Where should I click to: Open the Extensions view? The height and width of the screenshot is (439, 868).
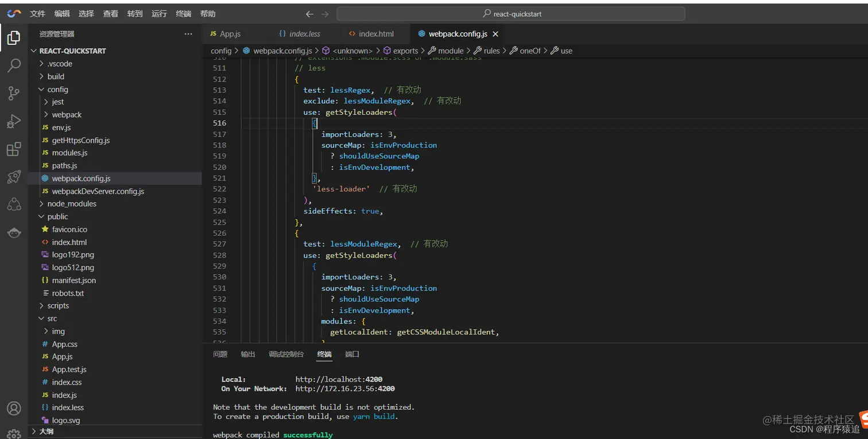14,149
